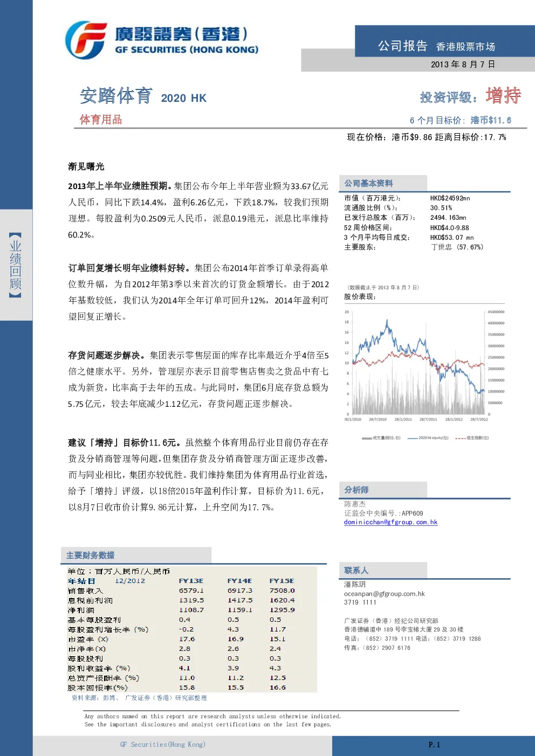Click the 公司报告 header label
This screenshot has width=535, height=756.
tap(402, 46)
